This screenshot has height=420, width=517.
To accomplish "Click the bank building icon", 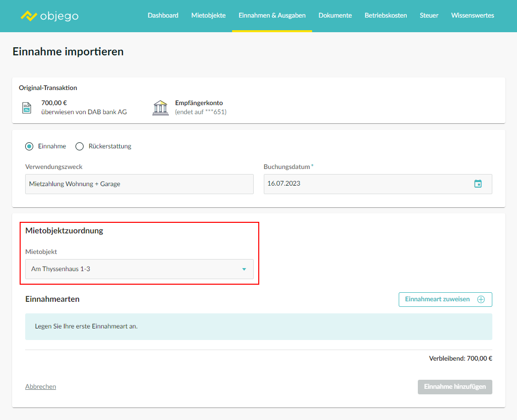I will (x=160, y=108).
